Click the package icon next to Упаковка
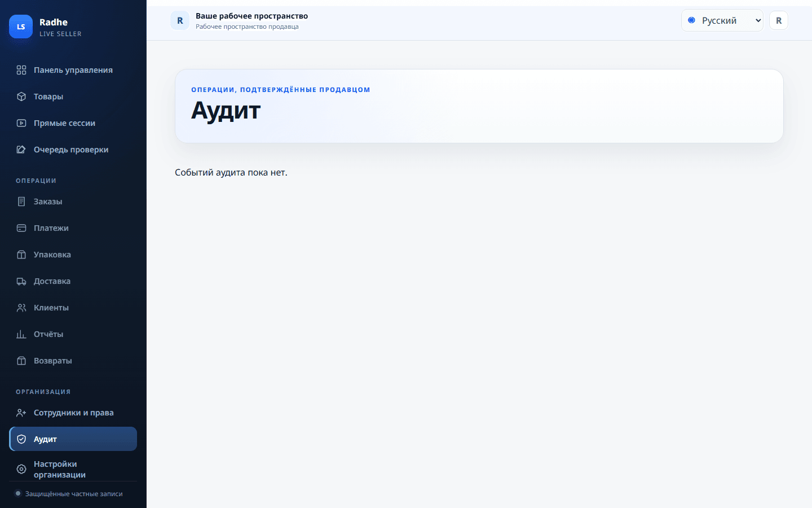The image size is (812, 508). coord(21,255)
